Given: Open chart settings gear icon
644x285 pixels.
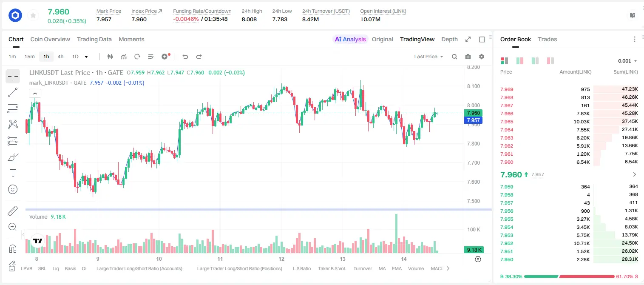Looking at the screenshot, I should click(482, 57).
